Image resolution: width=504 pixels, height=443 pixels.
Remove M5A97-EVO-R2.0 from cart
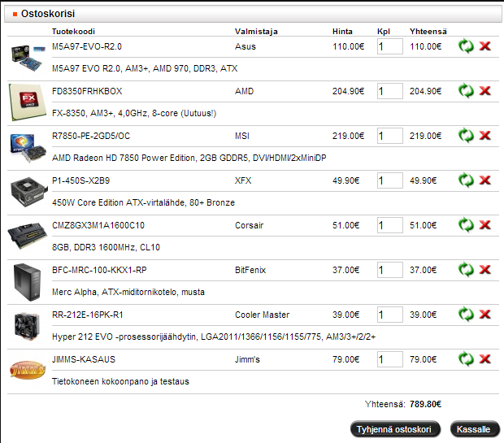484,46
